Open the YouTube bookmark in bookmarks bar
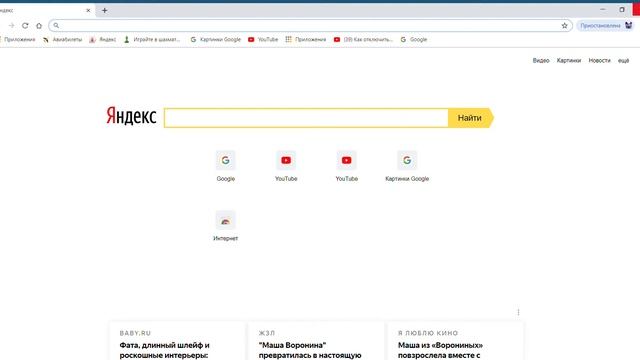The width and height of the screenshot is (640, 360). (263, 40)
